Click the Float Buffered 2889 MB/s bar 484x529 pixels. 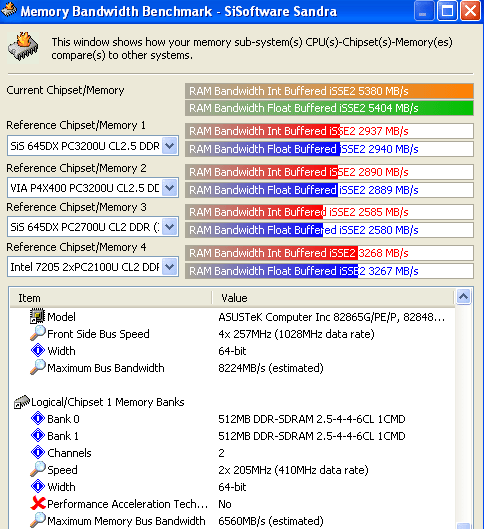click(329, 190)
